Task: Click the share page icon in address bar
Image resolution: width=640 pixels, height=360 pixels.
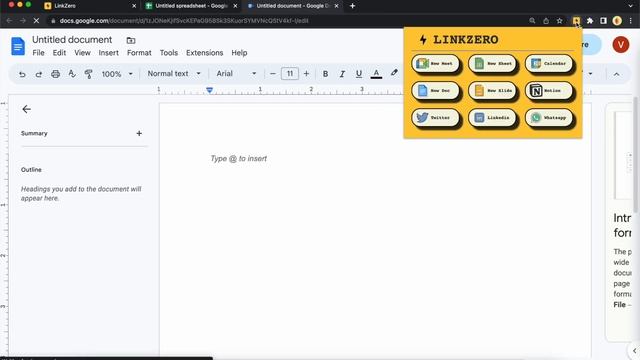Action: tap(546, 20)
